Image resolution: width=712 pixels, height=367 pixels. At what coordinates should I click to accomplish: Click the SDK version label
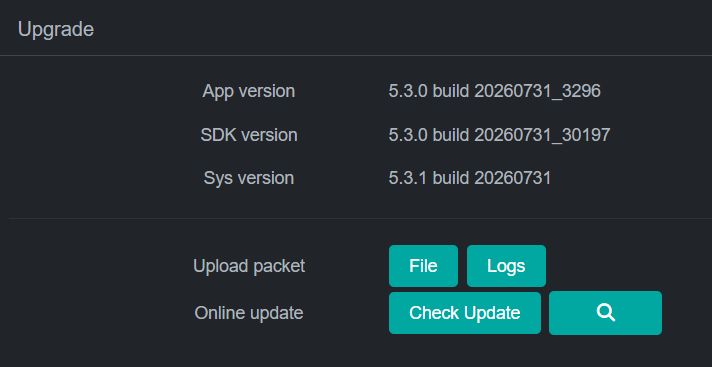pyautogui.click(x=249, y=135)
